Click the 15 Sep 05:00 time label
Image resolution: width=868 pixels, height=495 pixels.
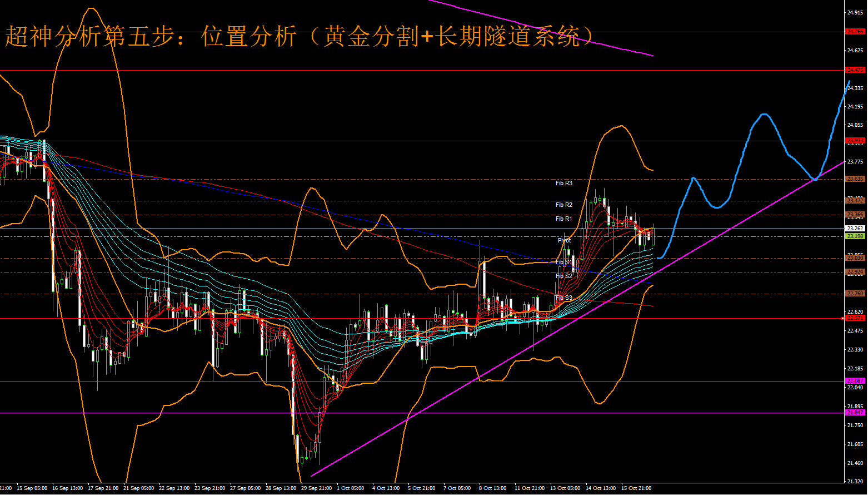pyautogui.click(x=32, y=488)
